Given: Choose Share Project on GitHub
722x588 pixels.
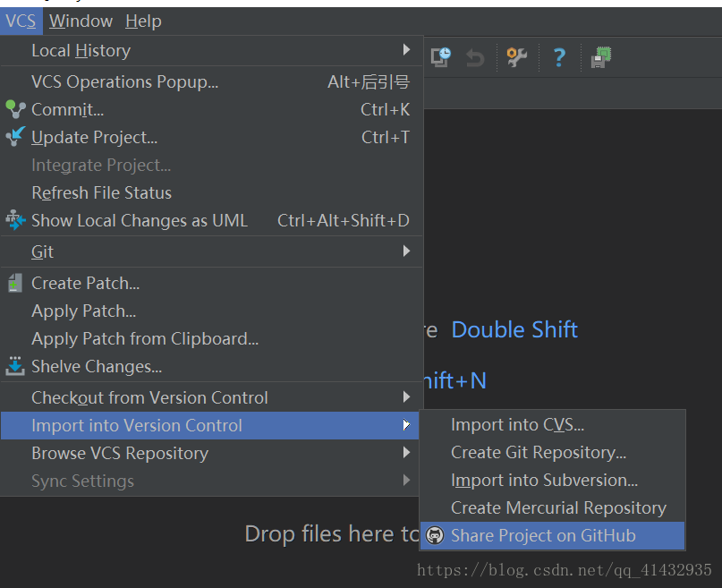Looking at the screenshot, I should 553,535.
